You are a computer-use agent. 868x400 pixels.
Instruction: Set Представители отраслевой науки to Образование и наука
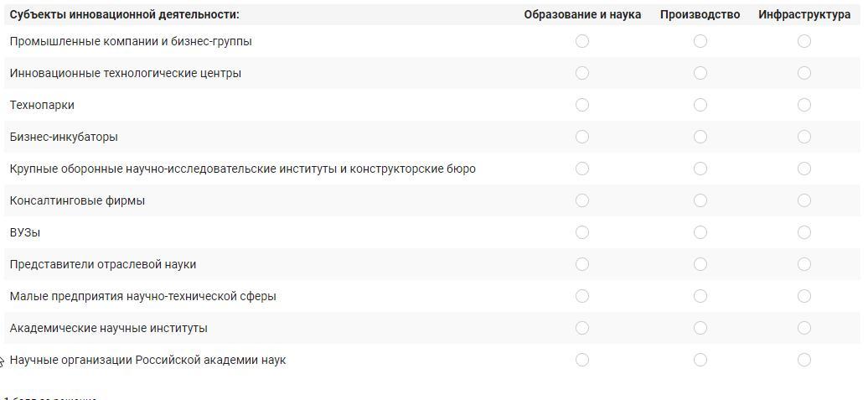(x=582, y=264)
